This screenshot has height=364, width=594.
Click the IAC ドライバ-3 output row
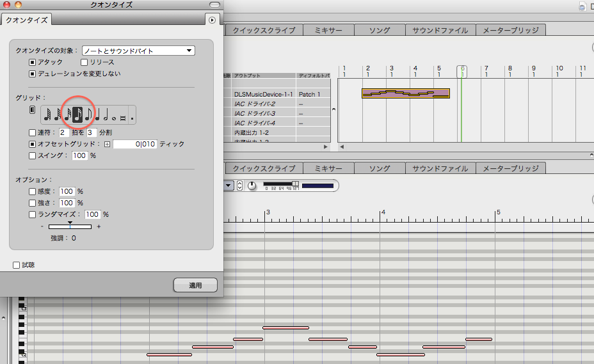point(263,113)
